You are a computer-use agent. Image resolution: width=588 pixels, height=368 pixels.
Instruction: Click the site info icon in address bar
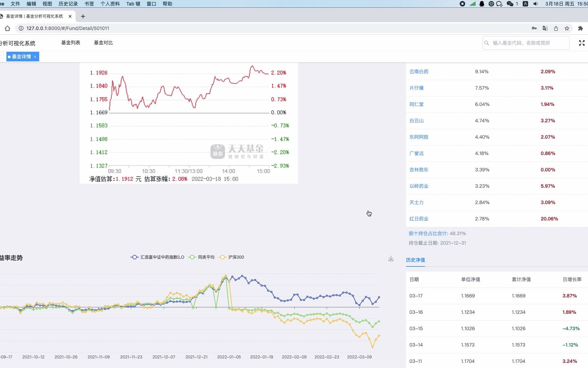(x=21, y=28)
